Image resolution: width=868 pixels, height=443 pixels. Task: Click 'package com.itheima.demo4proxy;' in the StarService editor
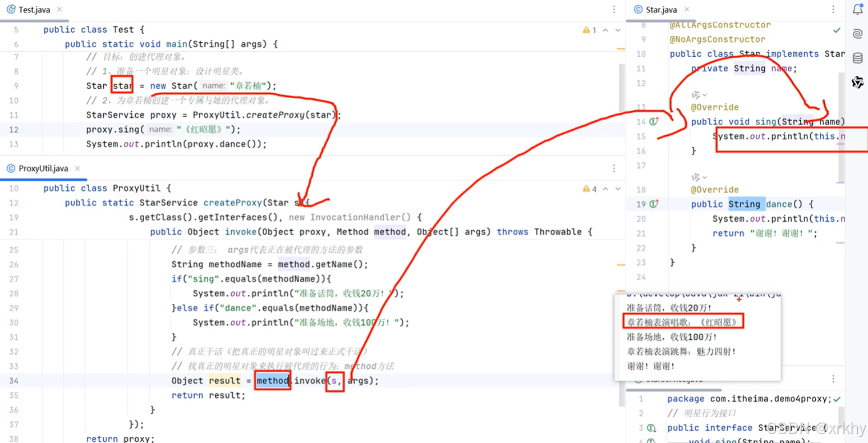(749, 399)
